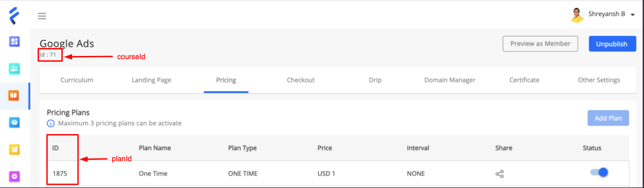Open the hamburger menu
Screen dimensions: 644x188
(42, 16)
